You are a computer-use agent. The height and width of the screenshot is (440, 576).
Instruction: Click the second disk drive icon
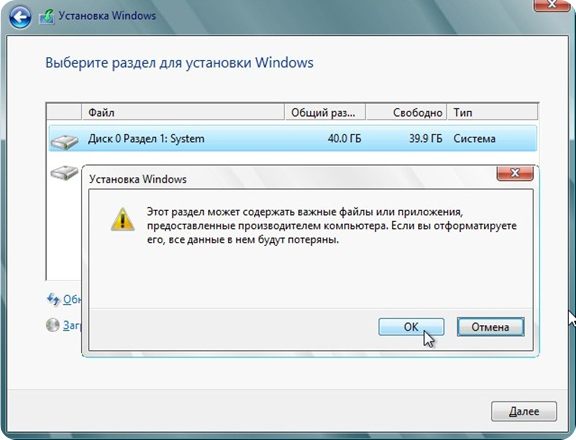64,172
